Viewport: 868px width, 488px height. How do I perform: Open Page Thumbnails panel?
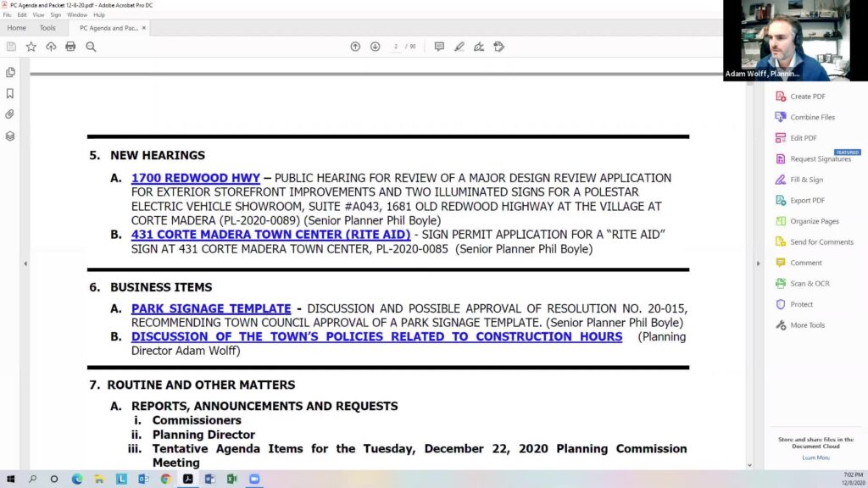pyautogui.click(x=10, y=73)
